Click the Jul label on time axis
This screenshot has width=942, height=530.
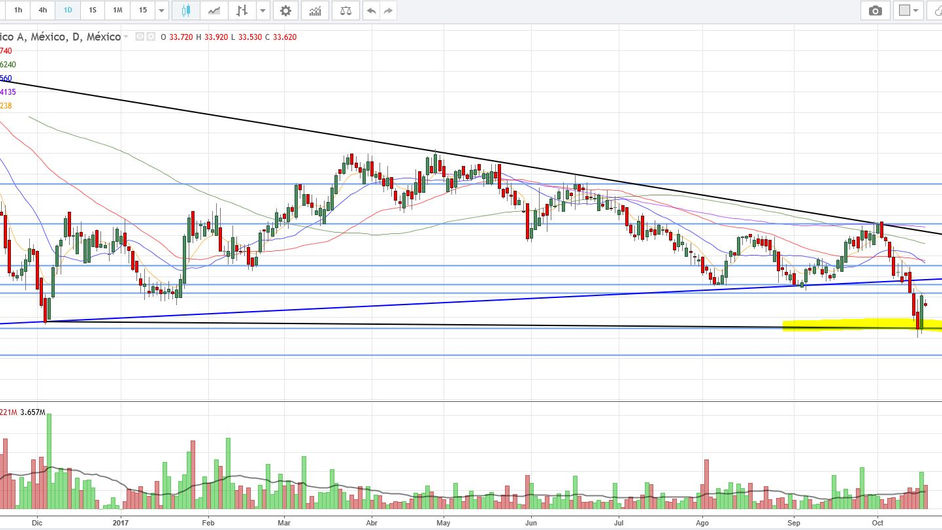(x=619, y=523)
